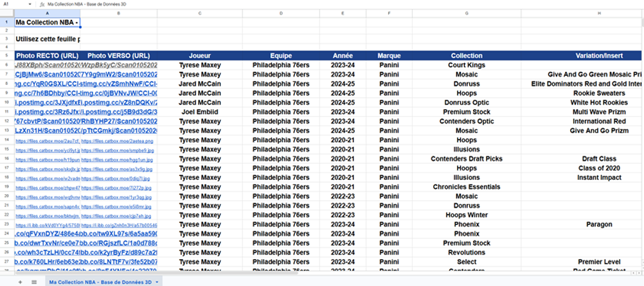Open catbox smpbe9.jpg verso link
The width and height of the screenshot is (644, 286).
coord(117,150)
